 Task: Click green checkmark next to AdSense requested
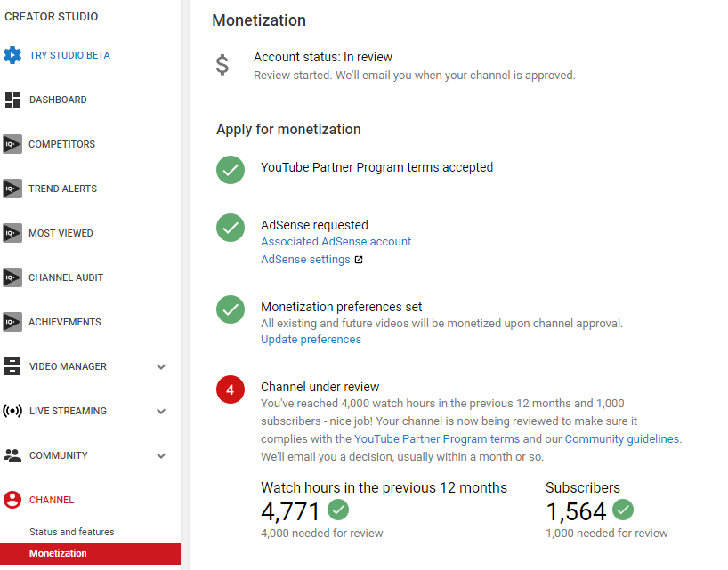click(x=231, y=228)
